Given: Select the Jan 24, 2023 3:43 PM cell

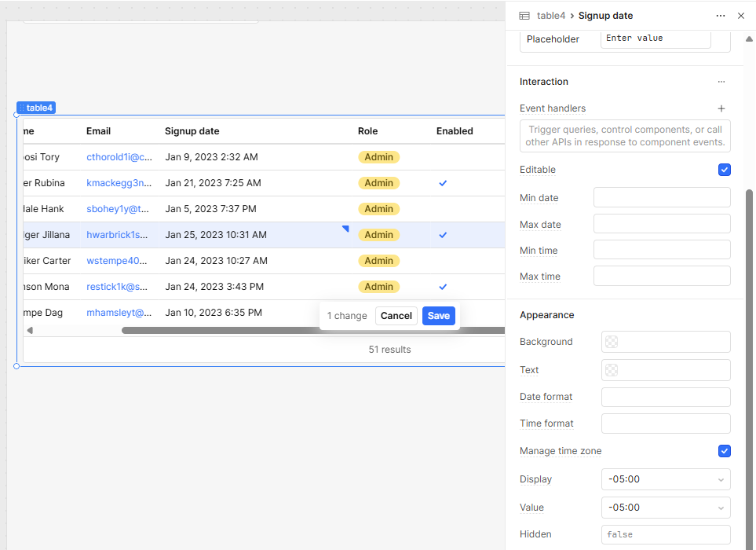Looking at the screenshot, I should 255,287.
